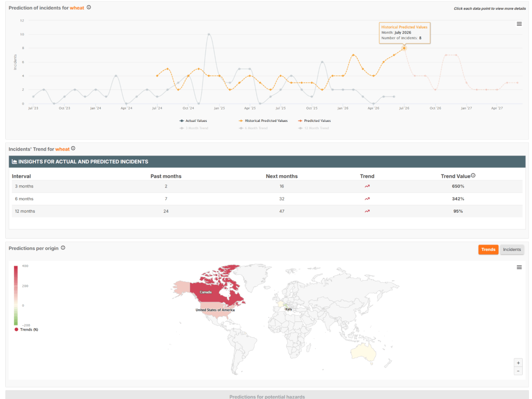Click the Trends (%) color legend gradient
The width and height of the screenshot is (532, 399).
pos(16,296)
